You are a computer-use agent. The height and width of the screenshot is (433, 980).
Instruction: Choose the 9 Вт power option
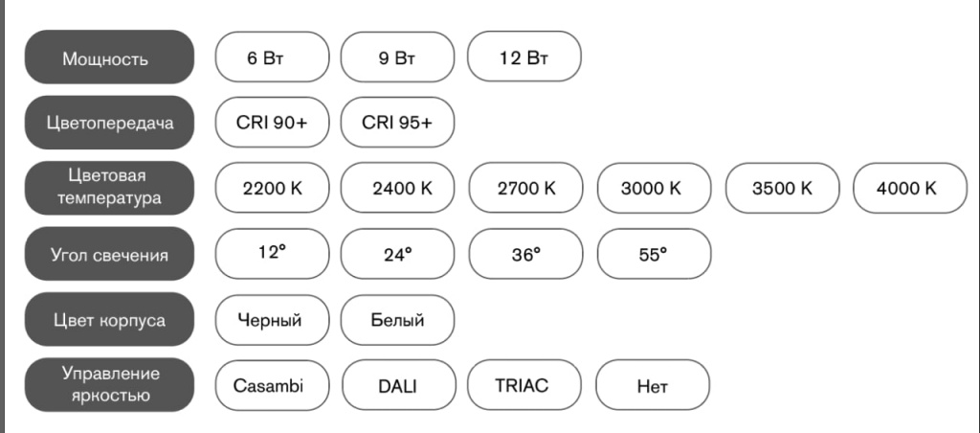click(x=397, y=57)
